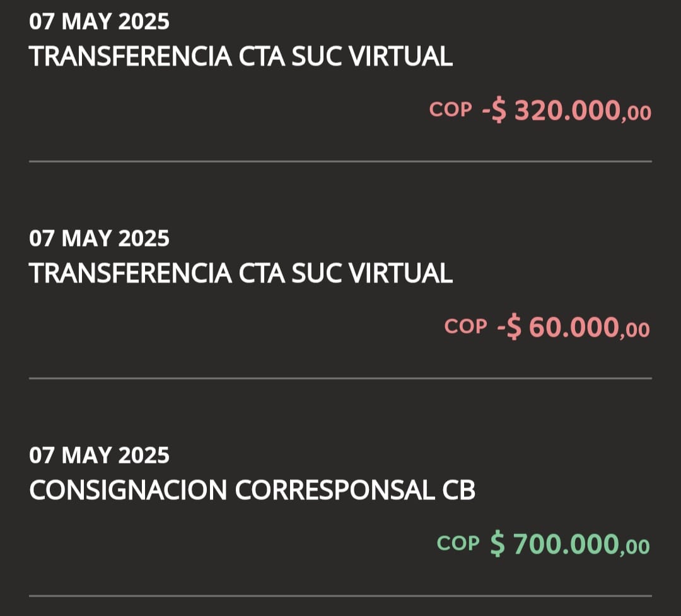
Task: Click CONSIGNACION CORRESPONSAL CB transaction title
Action: 252,491
